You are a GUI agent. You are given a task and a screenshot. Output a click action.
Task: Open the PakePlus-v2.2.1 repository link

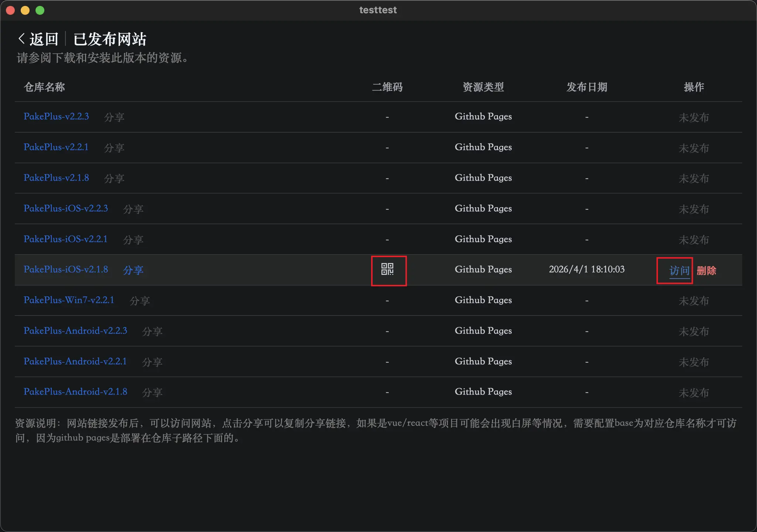coord(56,147)
